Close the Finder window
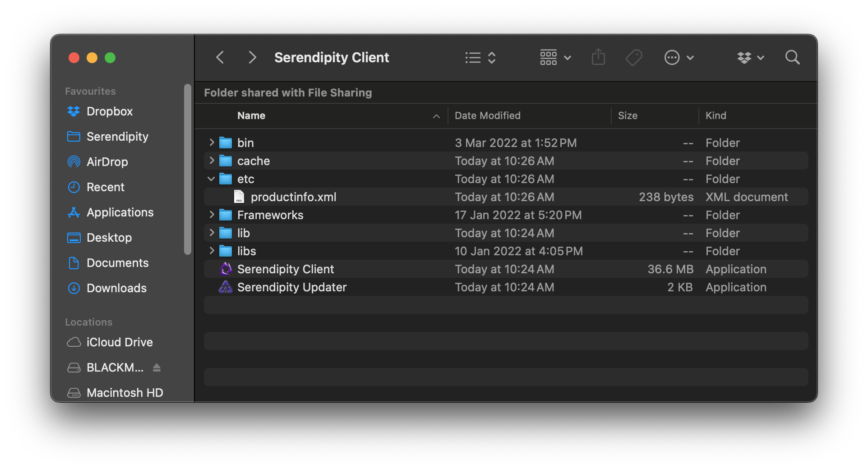 (74, 58)
